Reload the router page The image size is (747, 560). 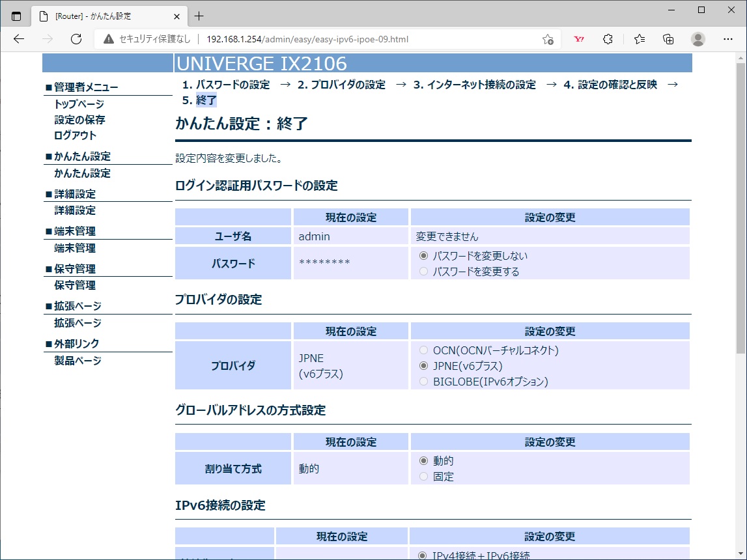[76, 39]
